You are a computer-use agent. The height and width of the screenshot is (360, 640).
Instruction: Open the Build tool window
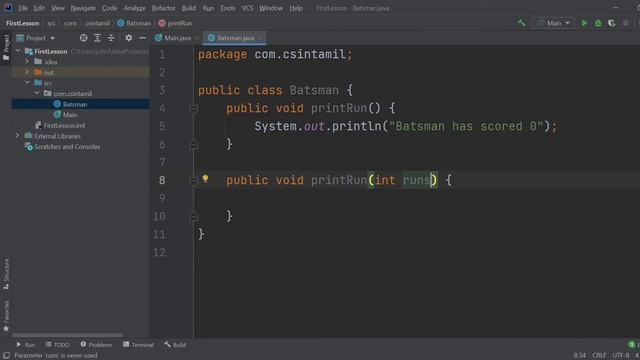175,345
